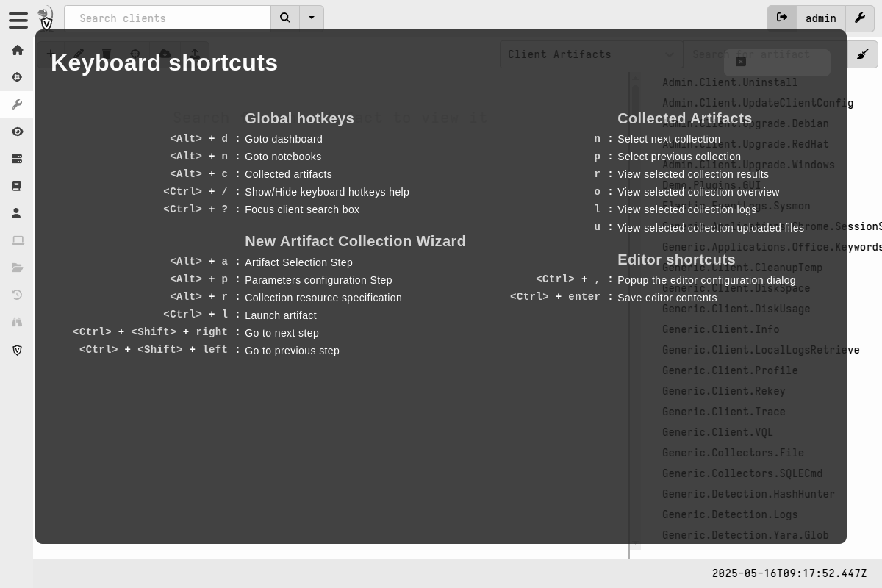Click the logout arrow icon
Viewport: 882px width, 588px height.
[x=782, y=18]
